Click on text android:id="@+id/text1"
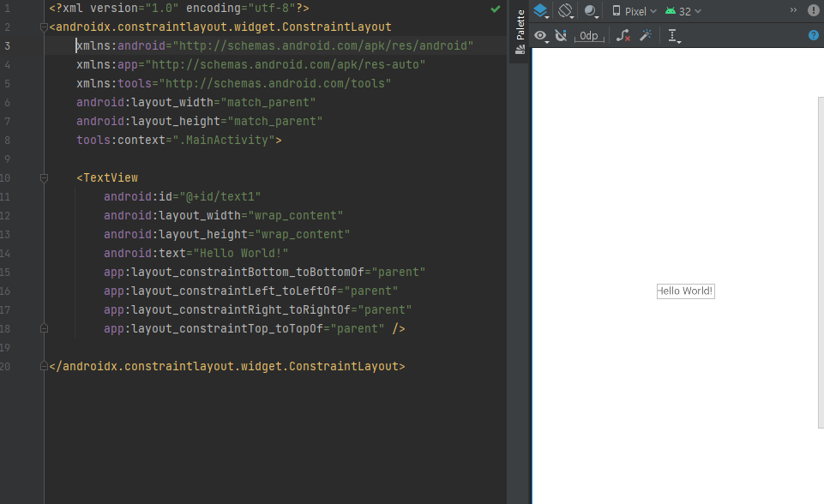The image size is (824, 504). [182, 196]
